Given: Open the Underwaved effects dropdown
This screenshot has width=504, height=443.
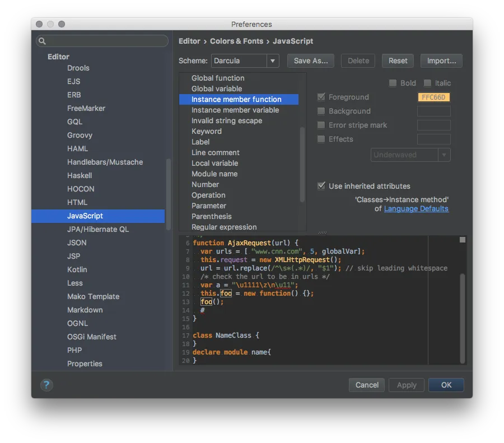Looking at the screenshot, I should pos(410,155).
